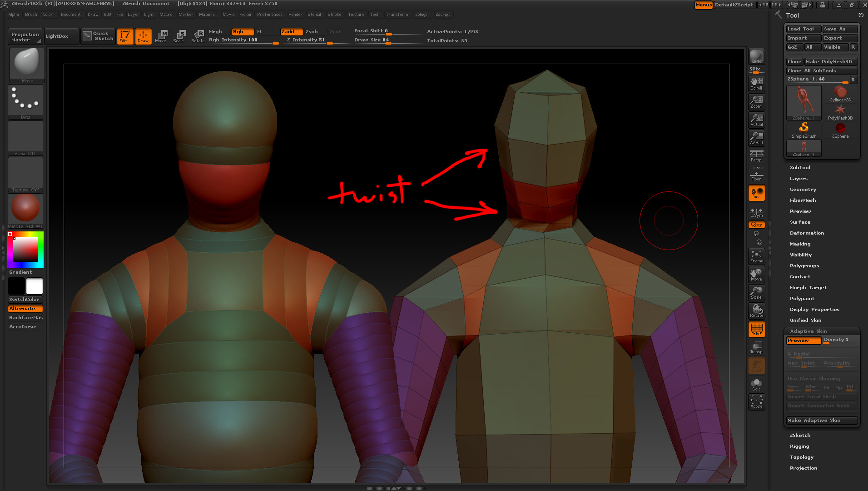Open the Zplugin menu
This screenshot has width=868, height=491.
(422, 15)
